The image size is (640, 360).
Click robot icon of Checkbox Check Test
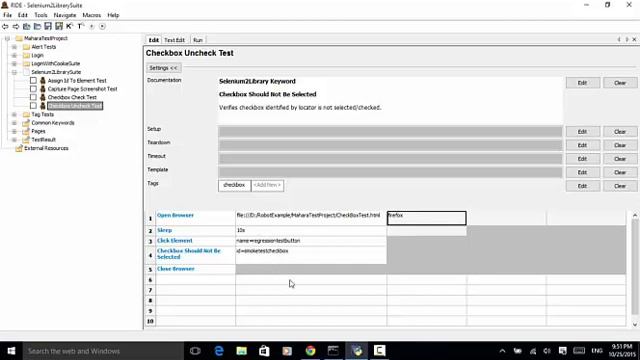point(42,97)
